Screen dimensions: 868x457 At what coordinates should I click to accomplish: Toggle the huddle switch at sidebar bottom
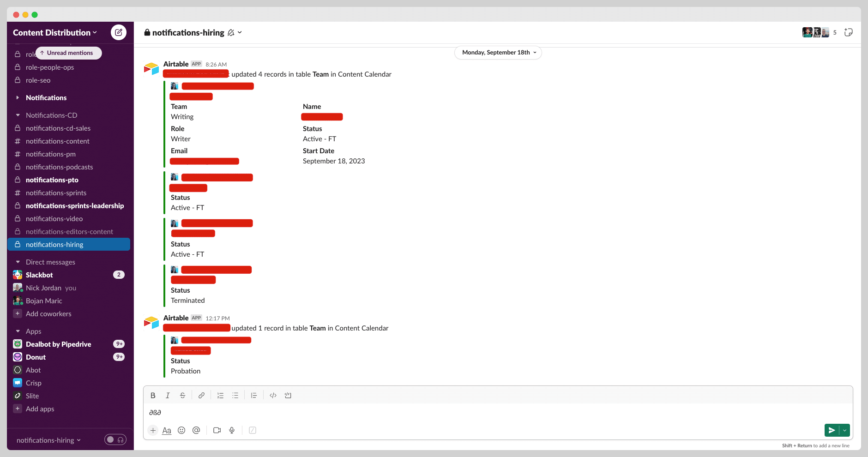[x=115, y=440]
